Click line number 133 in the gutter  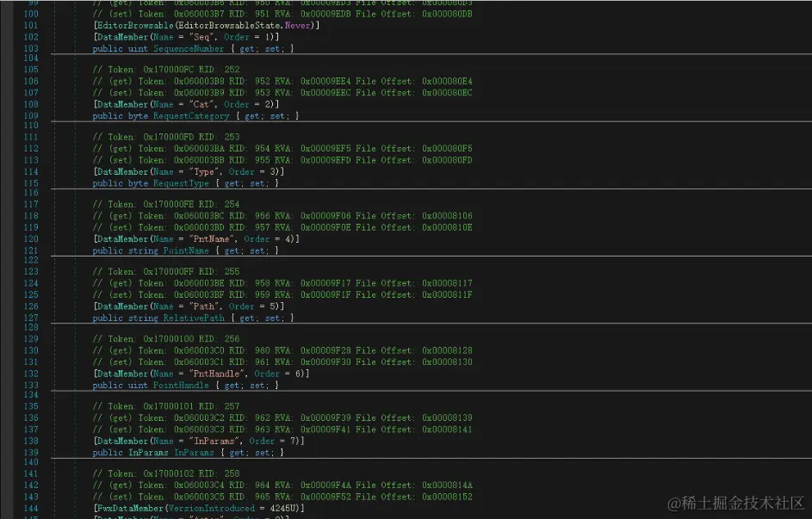31,385
